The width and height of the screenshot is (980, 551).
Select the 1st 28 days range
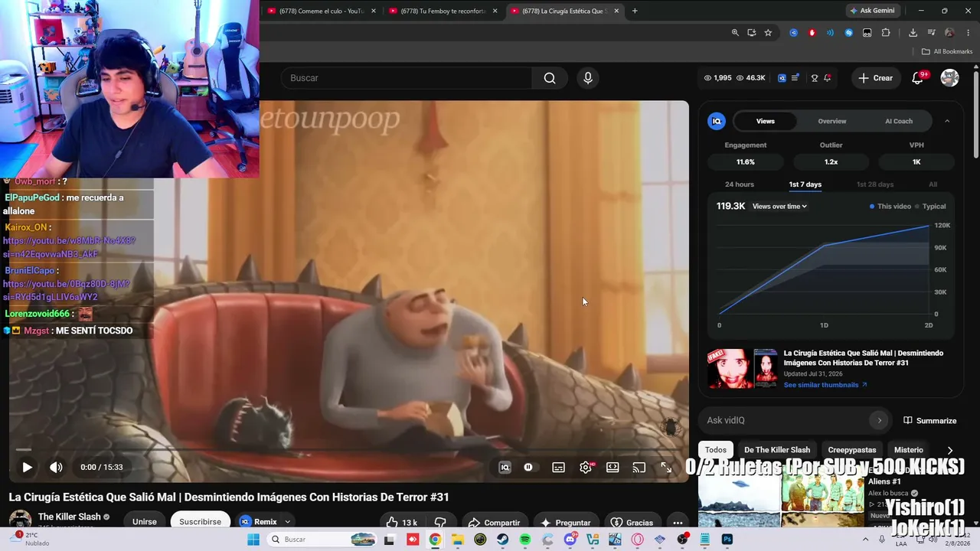(x=875, y=184)
